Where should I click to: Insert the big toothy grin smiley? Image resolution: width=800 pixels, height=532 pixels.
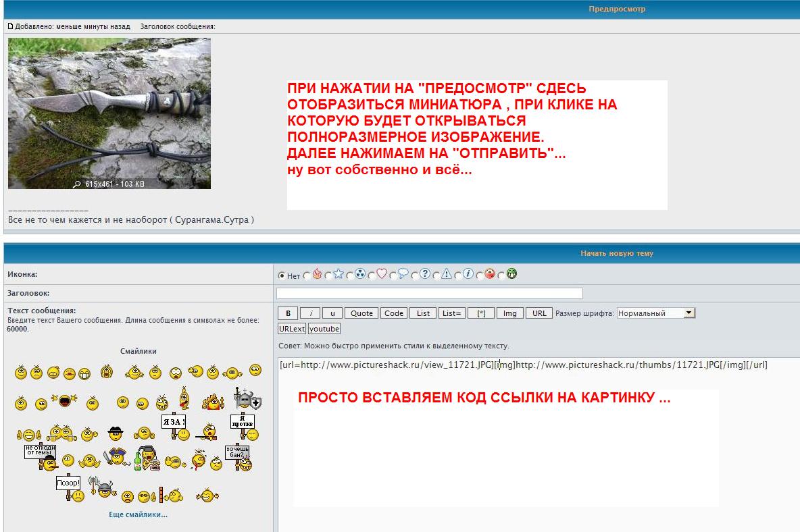pos(84,374)
